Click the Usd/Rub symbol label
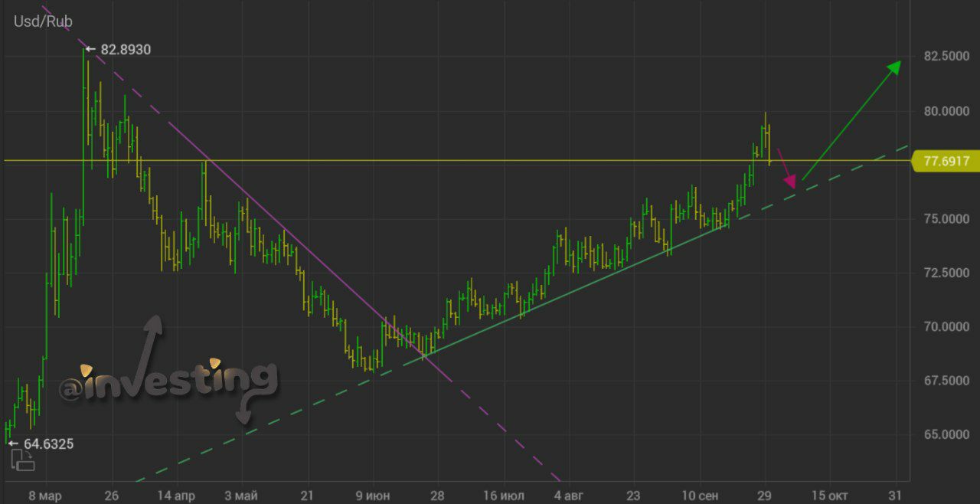 tap(43, 21)
